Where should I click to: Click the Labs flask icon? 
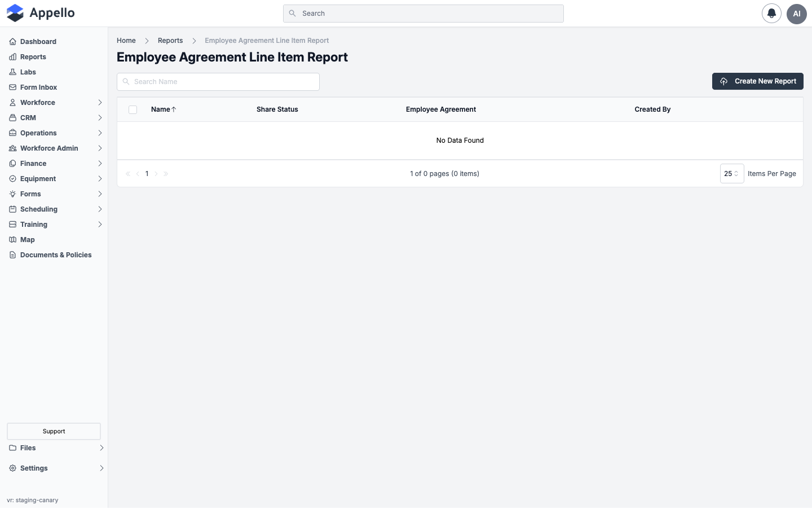tap(12, 72)
